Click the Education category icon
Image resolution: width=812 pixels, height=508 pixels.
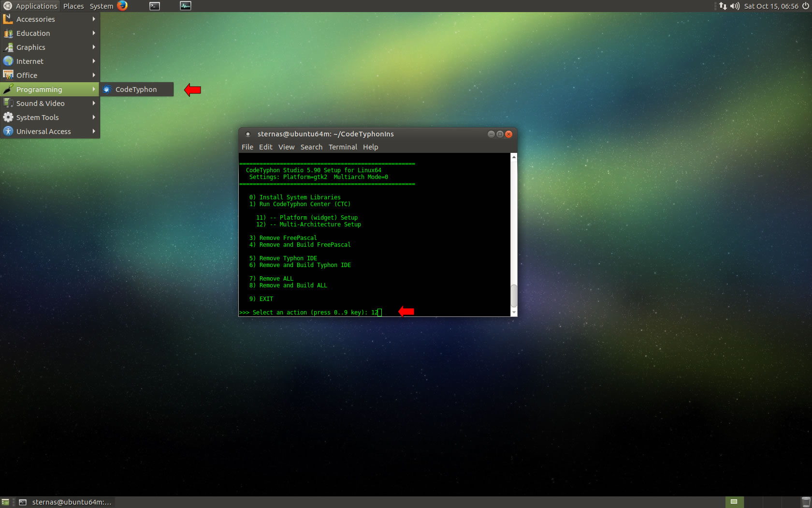[x=8, y=33]
